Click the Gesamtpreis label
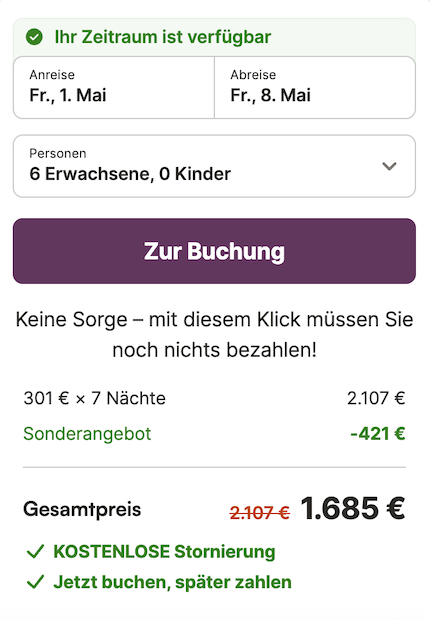Screen dimensions: 430x620 (82, 509)
